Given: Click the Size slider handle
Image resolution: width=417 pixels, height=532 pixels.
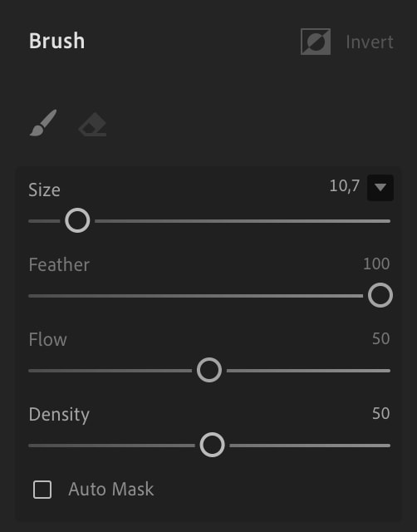Looking at the screenshot, I should coord(77,220).
